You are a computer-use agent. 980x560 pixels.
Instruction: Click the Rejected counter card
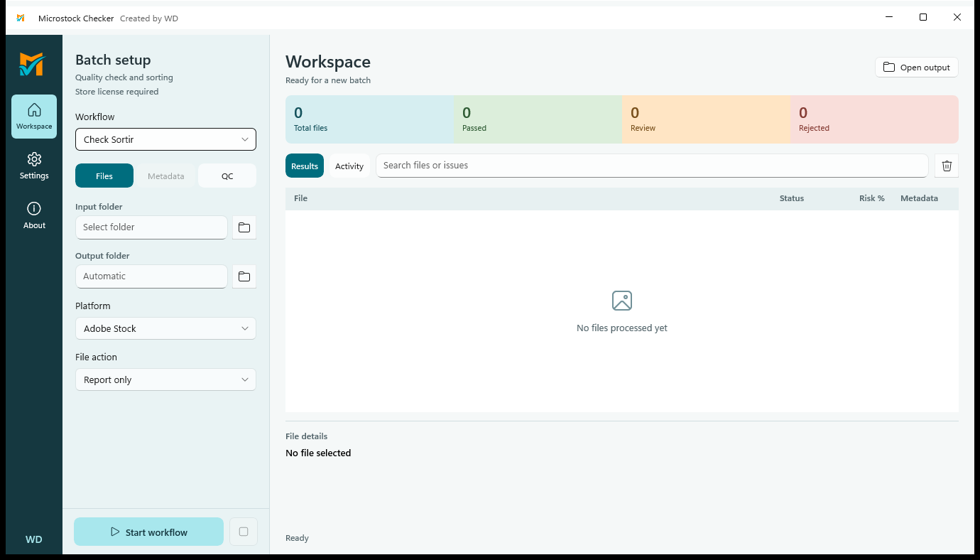[x=874, y=119]
